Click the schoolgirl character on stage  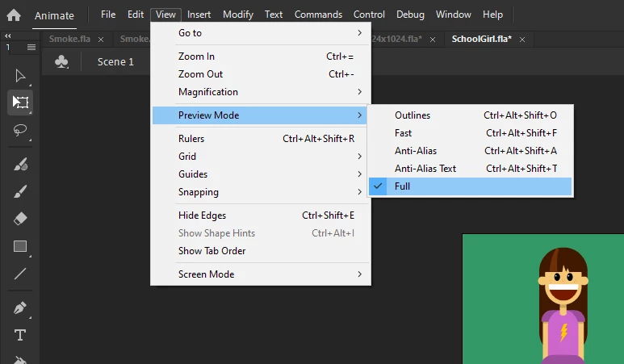pyautogui.click(x=563, y=306)
